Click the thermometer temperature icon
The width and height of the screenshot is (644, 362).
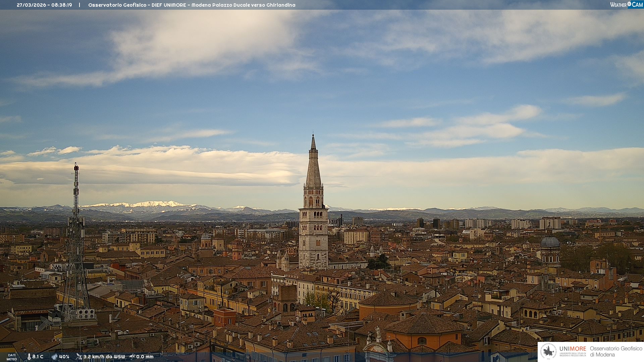click(x=29, y=357)
